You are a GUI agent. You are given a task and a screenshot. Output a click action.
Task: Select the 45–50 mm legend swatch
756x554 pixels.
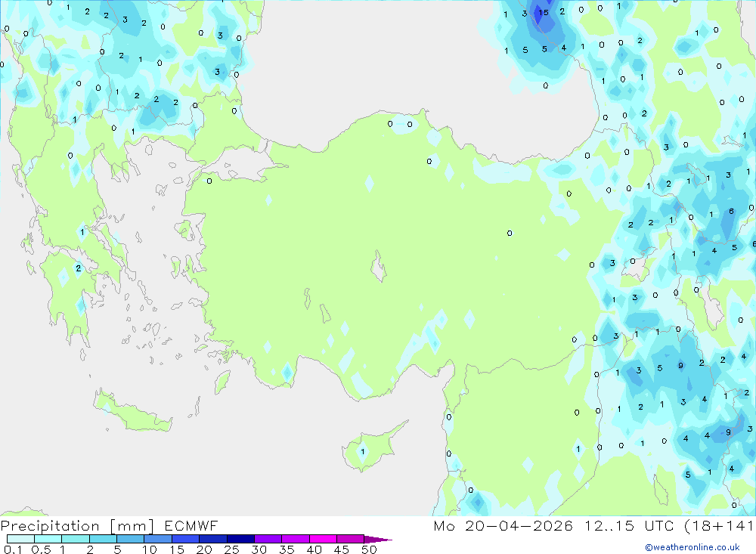(351, 539)
